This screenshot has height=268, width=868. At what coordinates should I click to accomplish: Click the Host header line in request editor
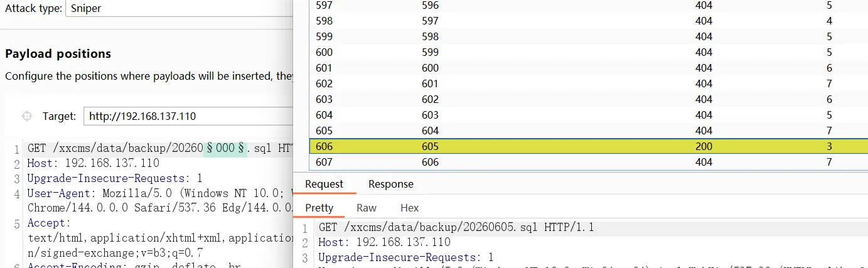(94, 163)
